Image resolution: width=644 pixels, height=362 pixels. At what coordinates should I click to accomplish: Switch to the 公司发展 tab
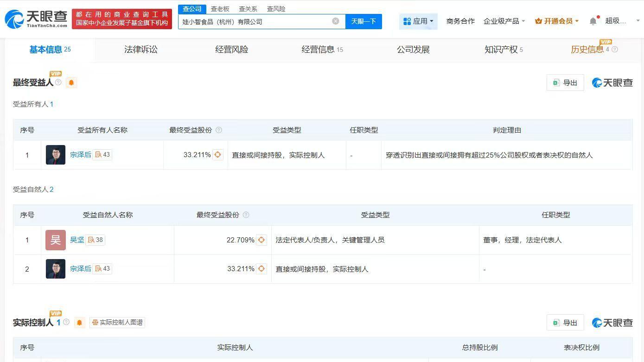[413, 50]
